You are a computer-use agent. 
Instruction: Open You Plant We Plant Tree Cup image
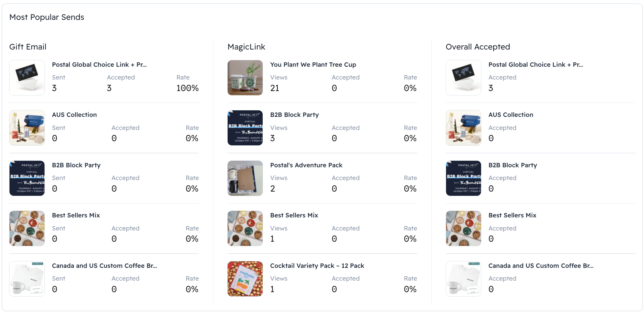(245, 78)
